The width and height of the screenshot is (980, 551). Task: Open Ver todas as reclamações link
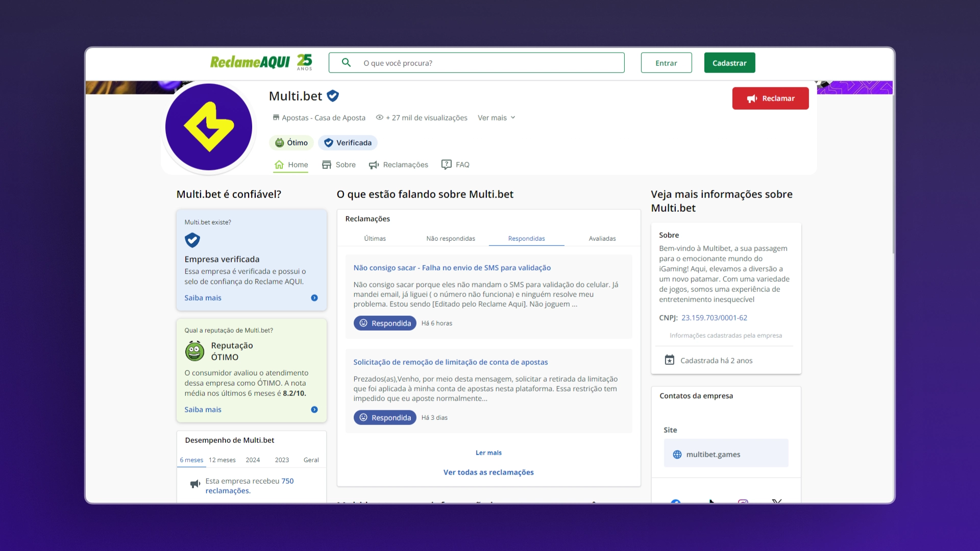click(x=488, y=472)
